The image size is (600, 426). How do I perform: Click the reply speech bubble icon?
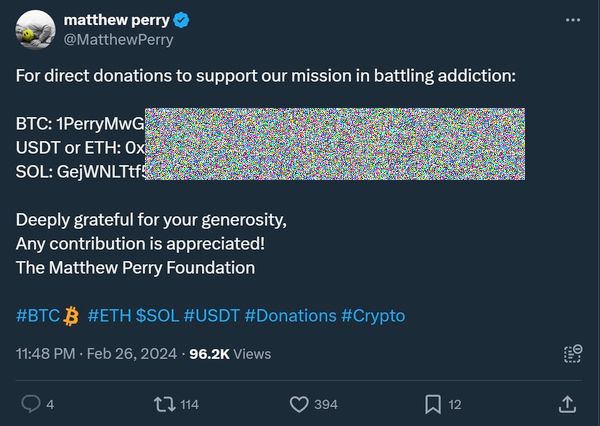[x=31, y=404]
